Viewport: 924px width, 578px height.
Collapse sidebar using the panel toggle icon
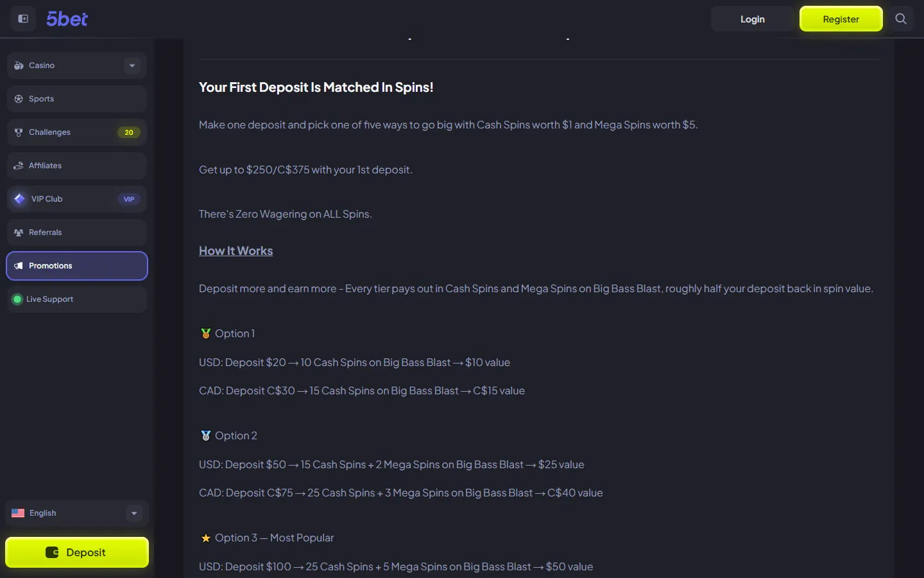(x=23, y=19)
